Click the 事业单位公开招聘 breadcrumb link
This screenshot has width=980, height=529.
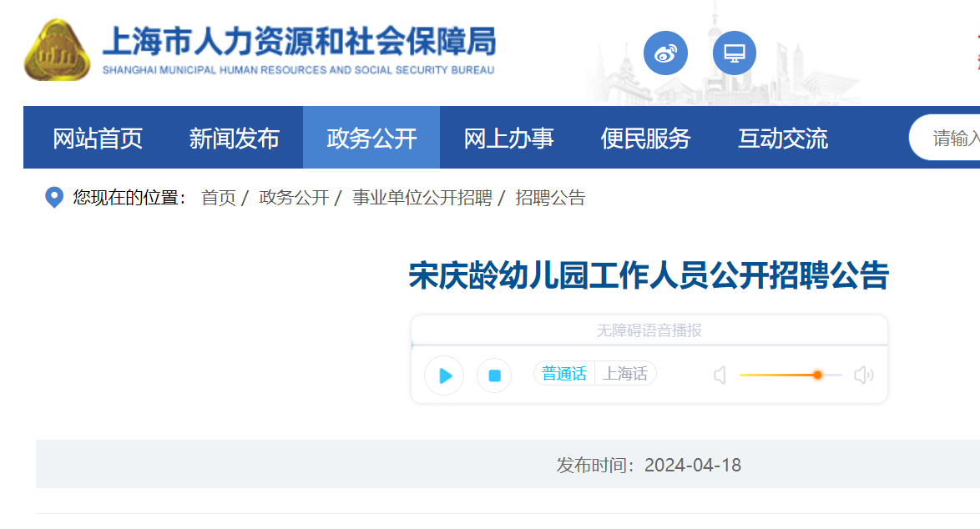(x=422, y=198)
